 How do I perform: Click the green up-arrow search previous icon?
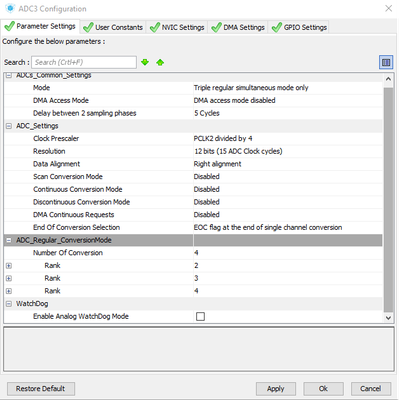tap(160, 62)
